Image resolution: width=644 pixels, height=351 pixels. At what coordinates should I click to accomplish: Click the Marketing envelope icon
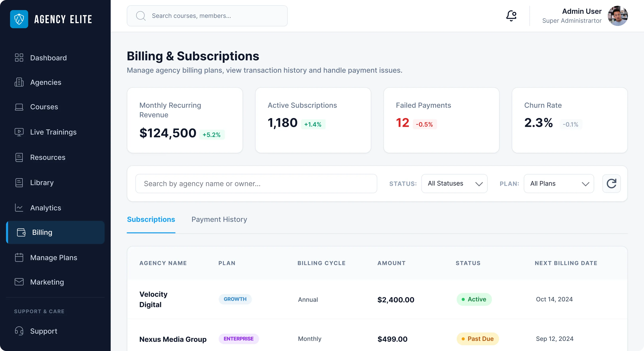[19, 282]
